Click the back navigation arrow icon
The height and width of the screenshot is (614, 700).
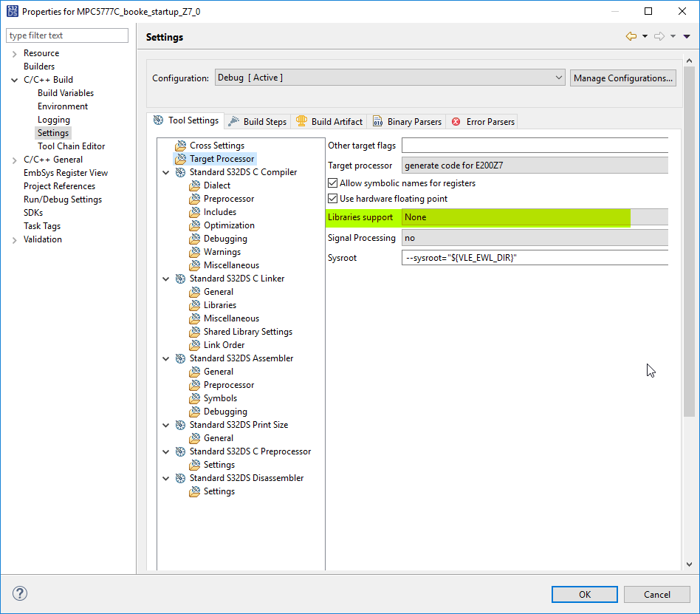pos(631,36)
